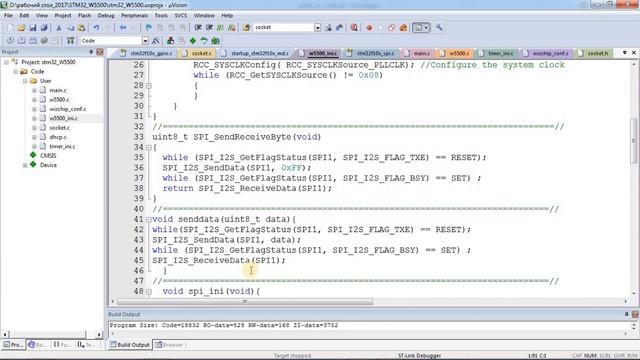640x360 pixels.
Task: Click the Rebuild all target files icon
Action: click(x=33, y=40)
